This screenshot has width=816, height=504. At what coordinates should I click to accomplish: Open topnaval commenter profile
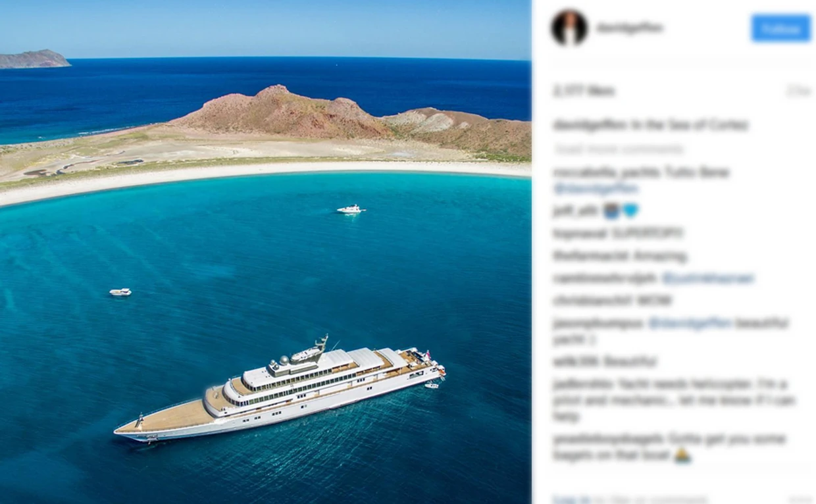[580, 233]
